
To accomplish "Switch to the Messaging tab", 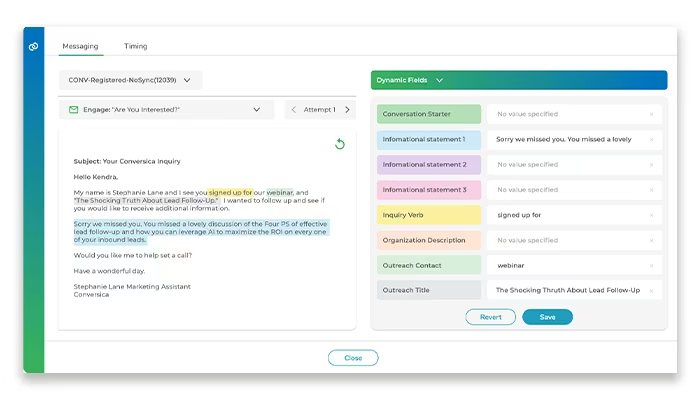I will 80,46.
